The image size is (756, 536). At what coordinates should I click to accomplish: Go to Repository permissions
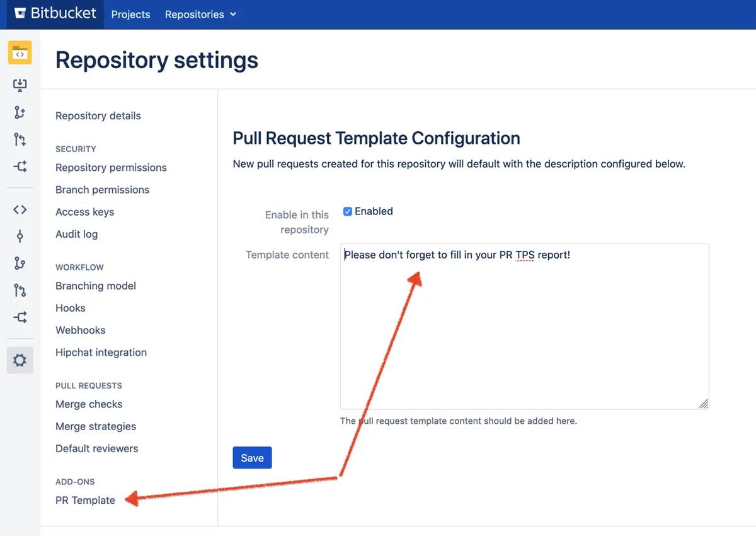[111, 167]
